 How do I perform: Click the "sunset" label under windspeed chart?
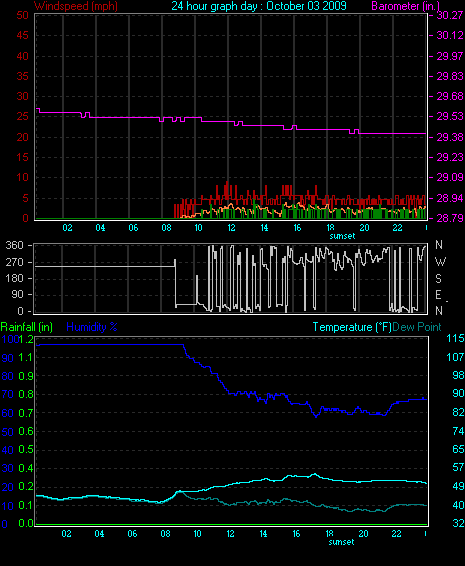(342, 236)
